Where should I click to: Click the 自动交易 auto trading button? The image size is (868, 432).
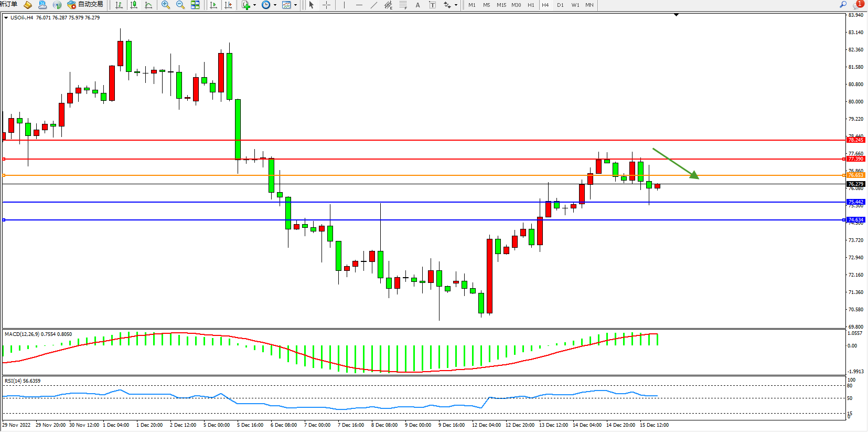click(85, 5)
